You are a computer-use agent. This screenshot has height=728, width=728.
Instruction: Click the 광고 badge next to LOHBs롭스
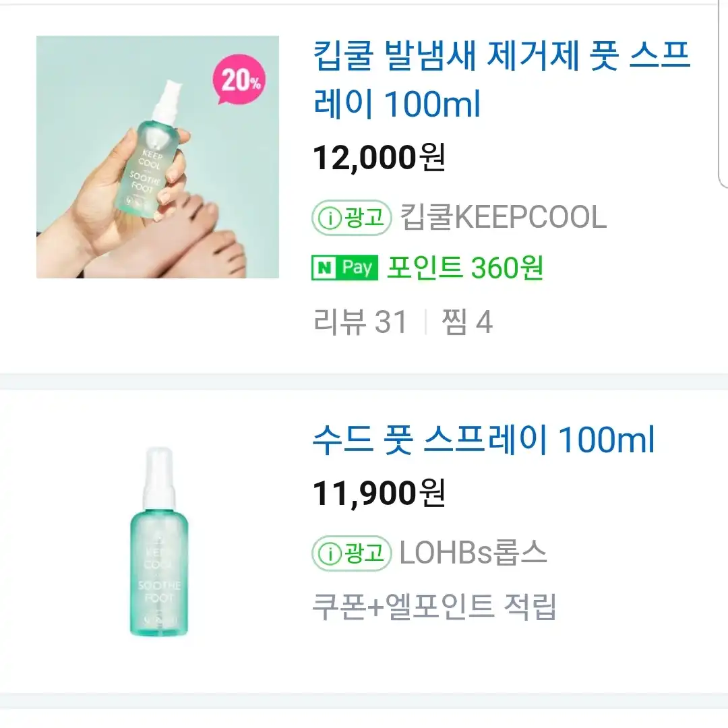[x=351, y=553]
